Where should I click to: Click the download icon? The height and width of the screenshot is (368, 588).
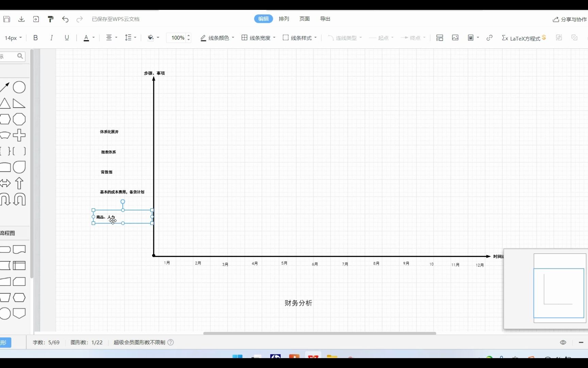(21, 19)
